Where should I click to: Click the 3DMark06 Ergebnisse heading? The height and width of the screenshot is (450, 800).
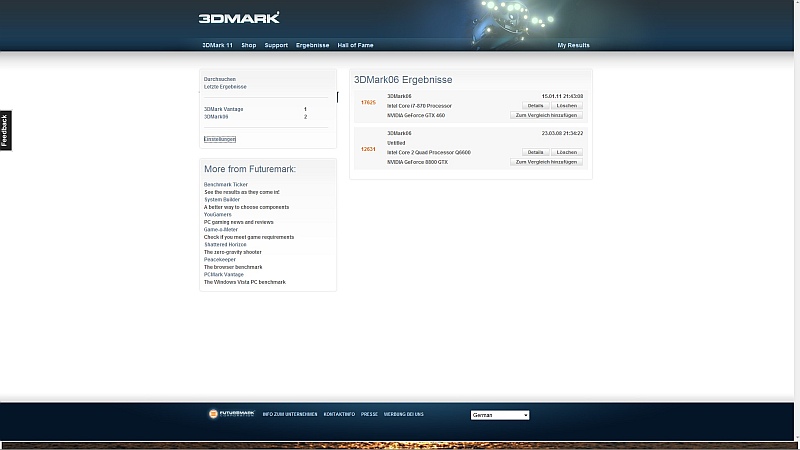click(x=403, y=80)
